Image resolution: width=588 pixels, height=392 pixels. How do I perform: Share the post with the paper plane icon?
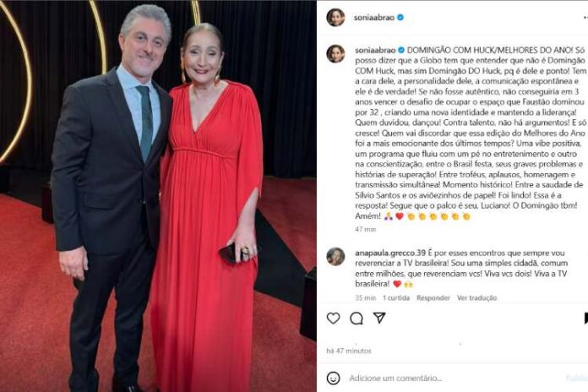point(379,318)
